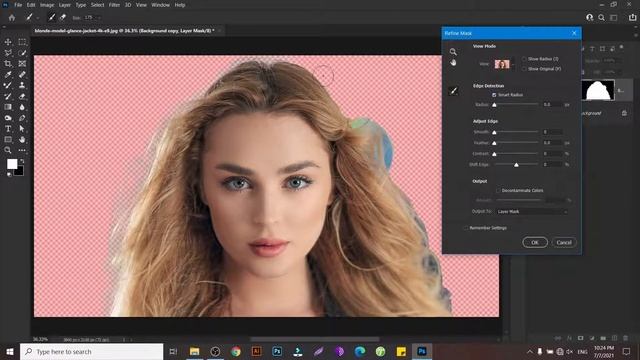Click the Photoshop search icon at top right

point(601,18)
